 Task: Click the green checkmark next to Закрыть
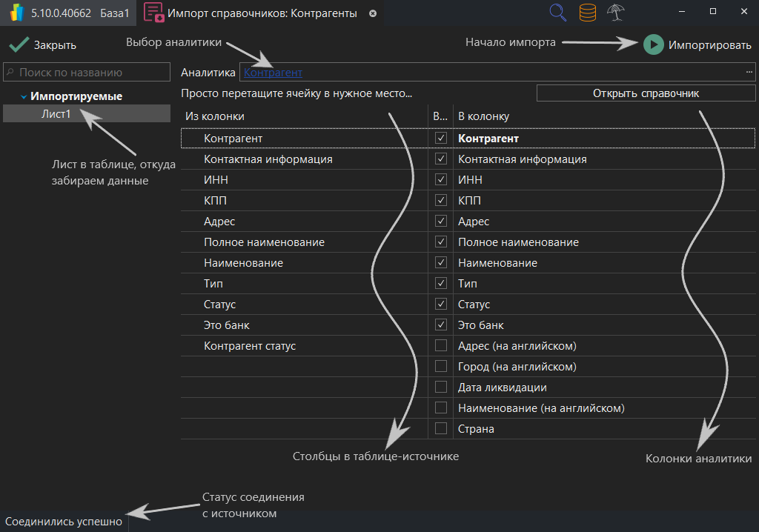[x=19, y=44]
